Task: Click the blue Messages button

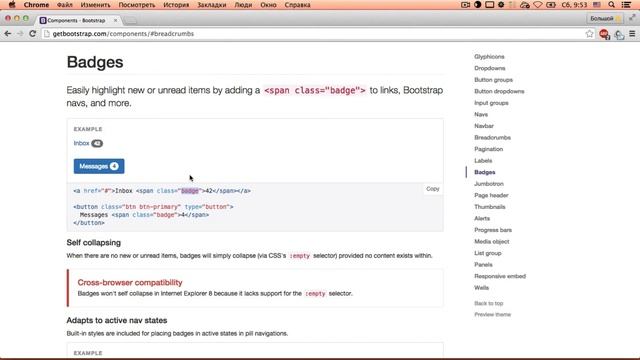Action: (x=99, y=166)
